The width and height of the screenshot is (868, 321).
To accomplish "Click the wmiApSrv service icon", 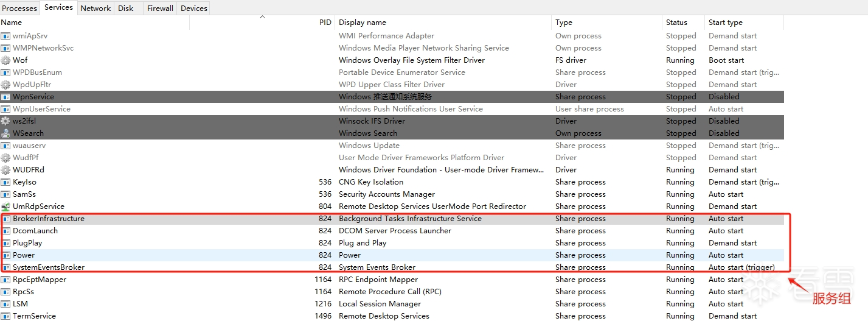I will pos(5,36).
